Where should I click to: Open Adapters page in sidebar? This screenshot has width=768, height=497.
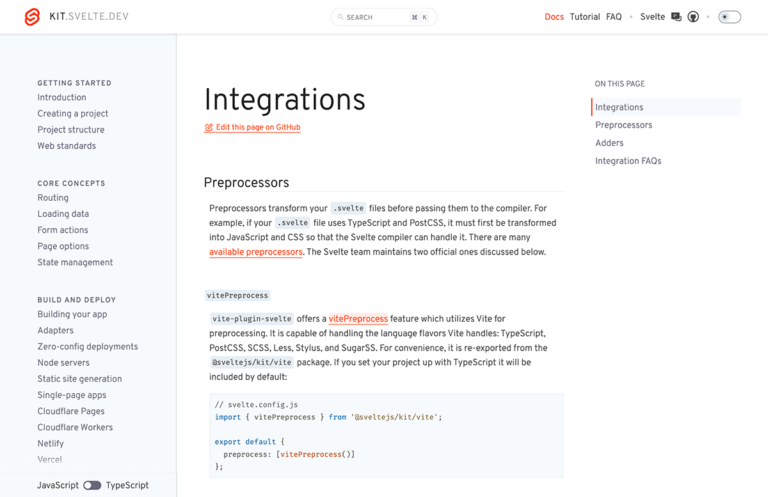point(55,331)
